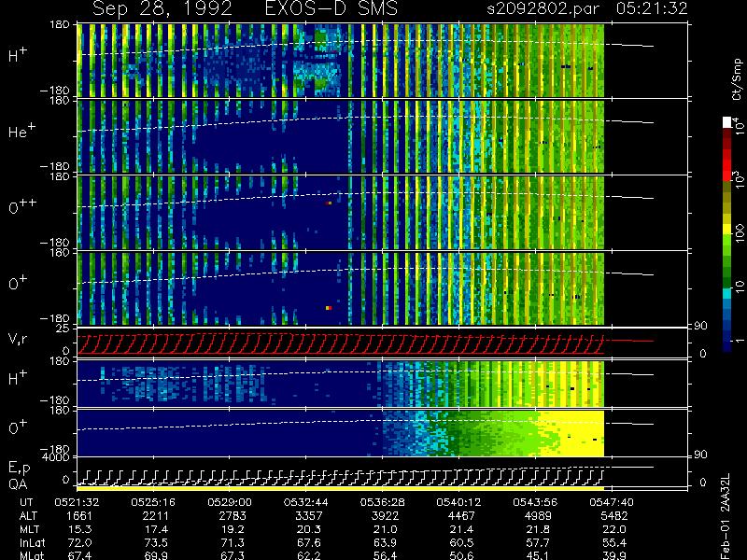The height and width of the screenshot is (560, 747).
Task: Click ALT value "4989"
Action: tap(538, 516)
